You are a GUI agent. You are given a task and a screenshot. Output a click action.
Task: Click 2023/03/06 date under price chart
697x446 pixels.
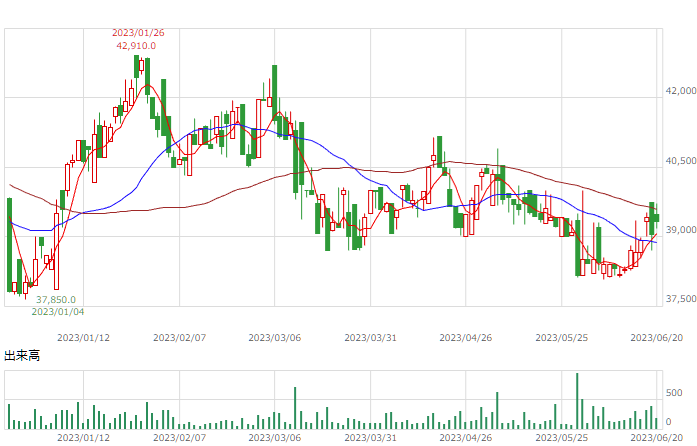(275, 338)
